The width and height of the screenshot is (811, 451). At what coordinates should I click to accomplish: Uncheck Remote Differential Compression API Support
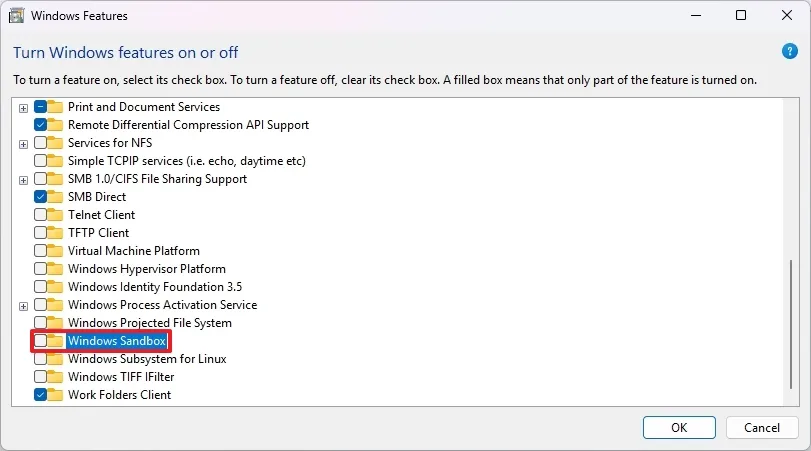click(40, 125)
